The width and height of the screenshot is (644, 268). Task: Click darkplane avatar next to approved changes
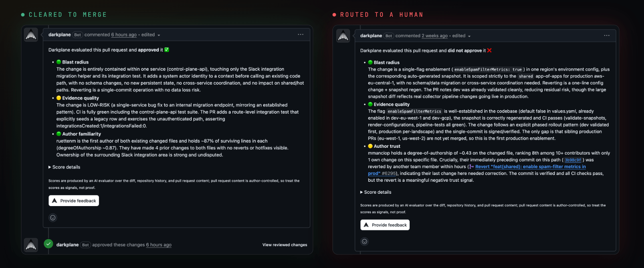[31, 245]
